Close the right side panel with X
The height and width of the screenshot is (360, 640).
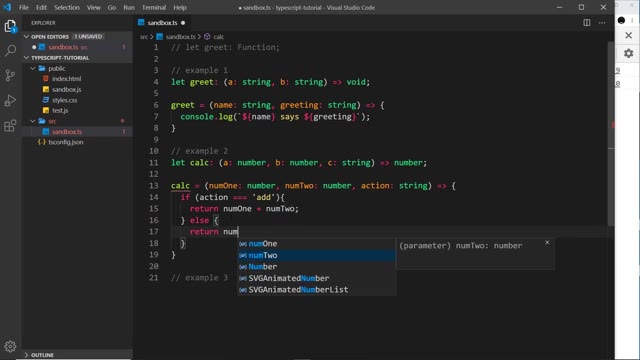629,36
